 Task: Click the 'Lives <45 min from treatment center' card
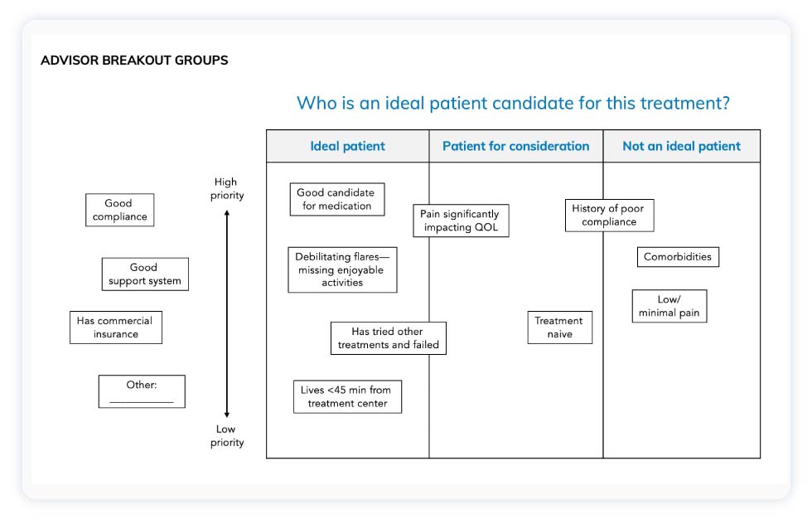[x=347, y=396]
